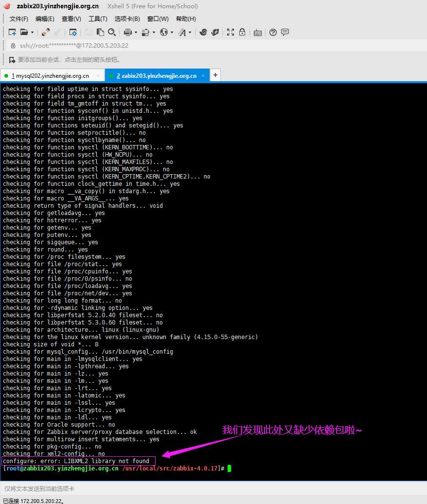Click the greyed Disconnect icon
Screen dimensions: 427x504
(57, 32)
